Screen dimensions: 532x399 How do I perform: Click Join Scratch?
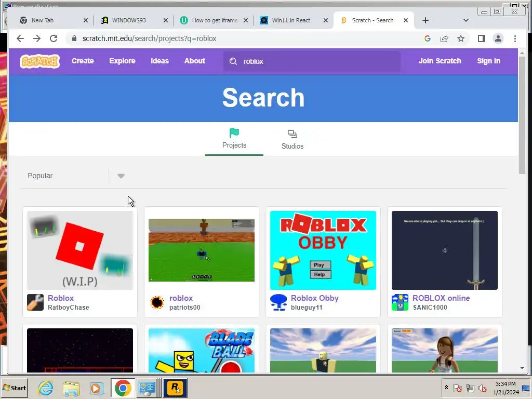tap(440, 61)
